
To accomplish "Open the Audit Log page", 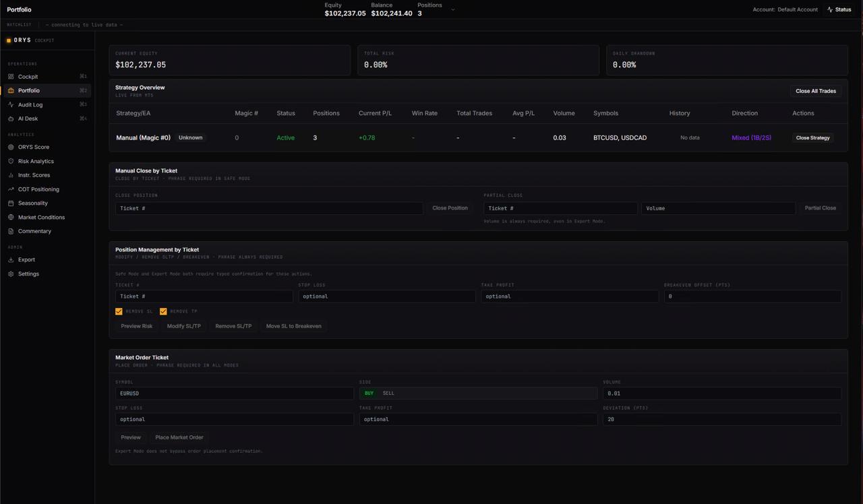I will click(47, 104).
